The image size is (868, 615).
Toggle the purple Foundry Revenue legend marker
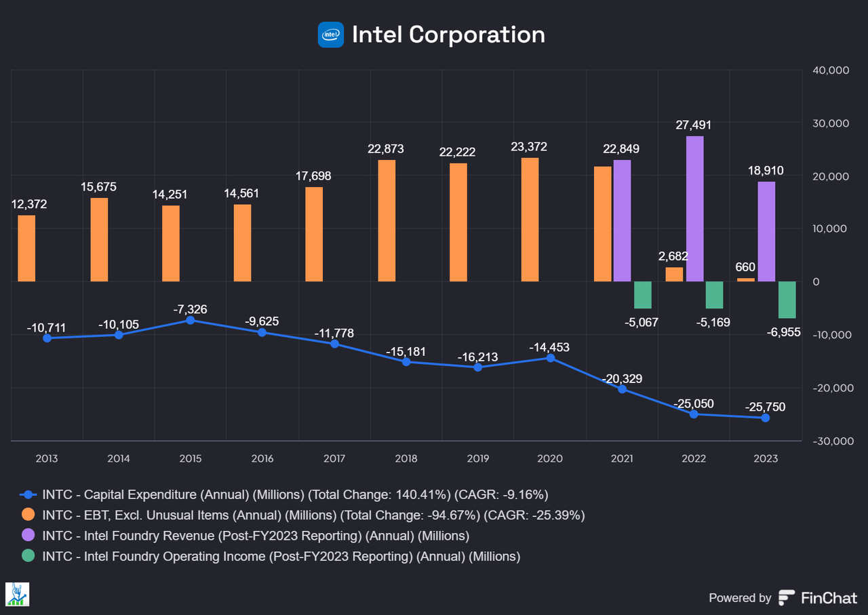[28, 536]
